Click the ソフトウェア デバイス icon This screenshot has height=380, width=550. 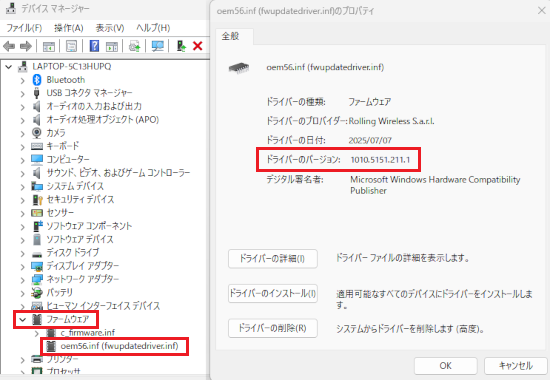tap(37, 239)
